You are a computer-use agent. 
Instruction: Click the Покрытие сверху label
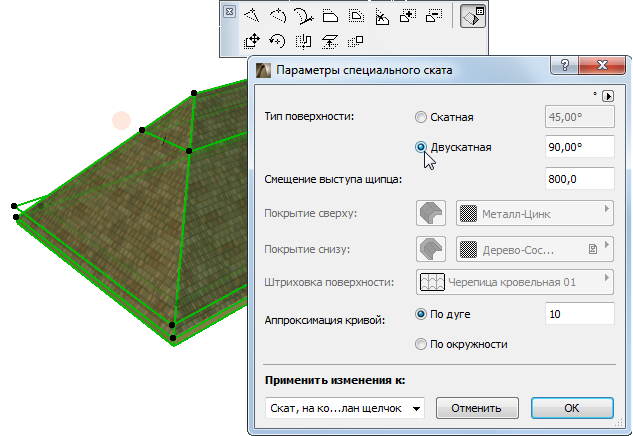coord(310,213)
